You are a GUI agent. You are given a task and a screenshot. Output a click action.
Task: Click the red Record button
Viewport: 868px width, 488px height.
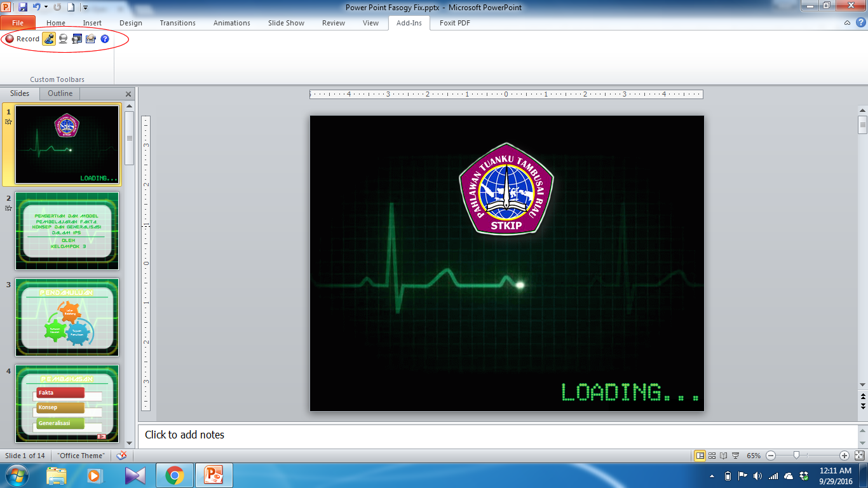(x=22, y=39)
